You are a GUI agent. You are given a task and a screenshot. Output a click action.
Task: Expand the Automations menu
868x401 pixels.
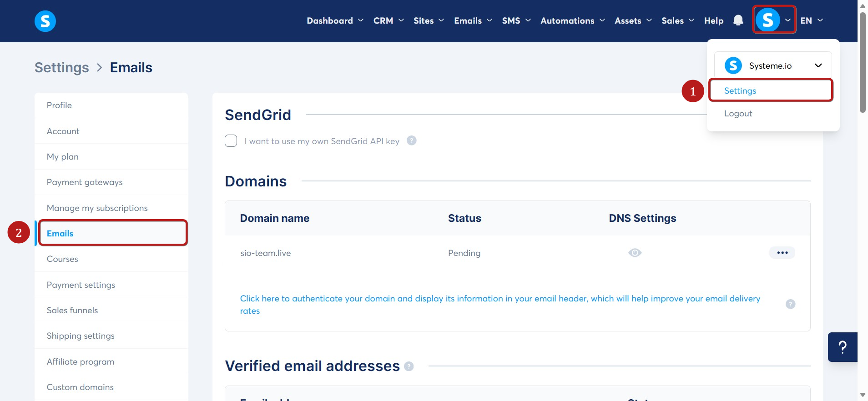click(x=572, y=20)
